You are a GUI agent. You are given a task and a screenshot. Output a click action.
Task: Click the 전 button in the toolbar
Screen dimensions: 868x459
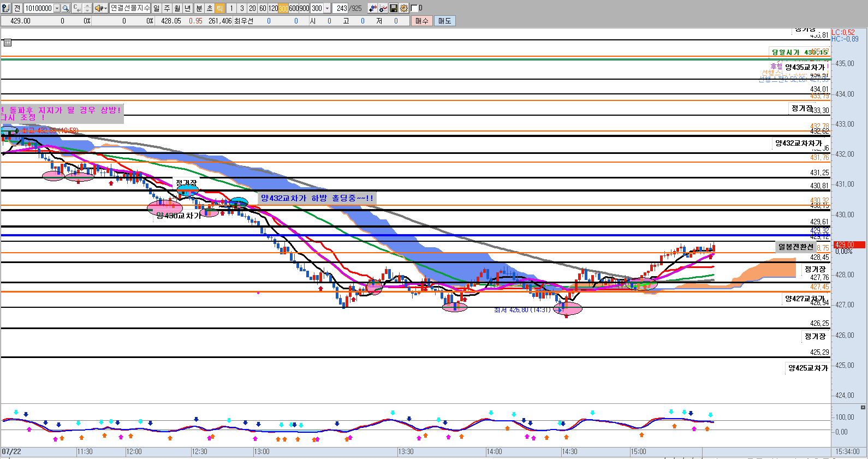(x=17, y=8)
